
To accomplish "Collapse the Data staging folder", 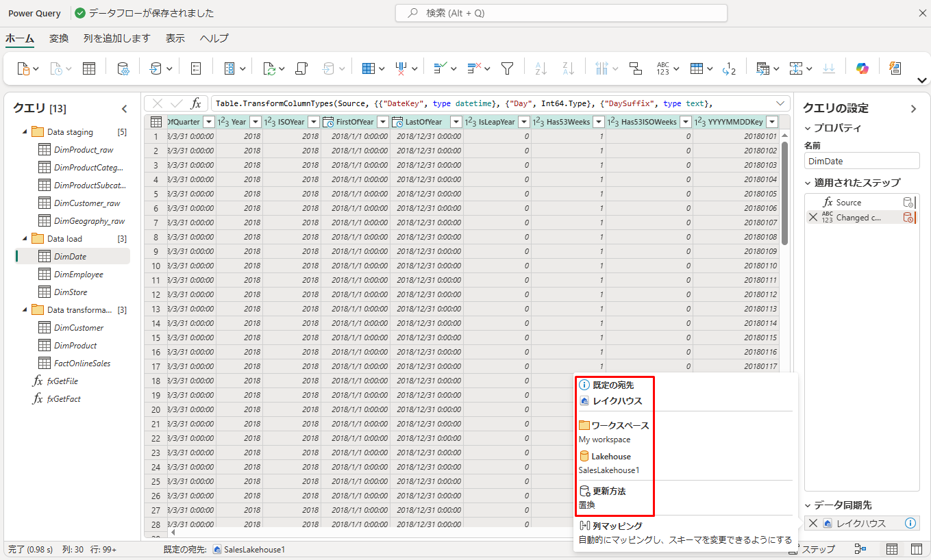I will click(25, 132).
